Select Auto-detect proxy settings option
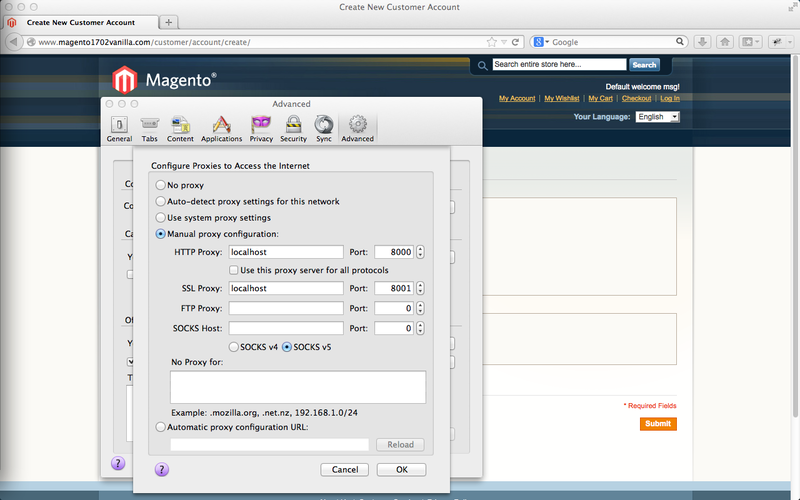Image resolution: width=800 pixels, height=500 pixels. pos(160,201)
